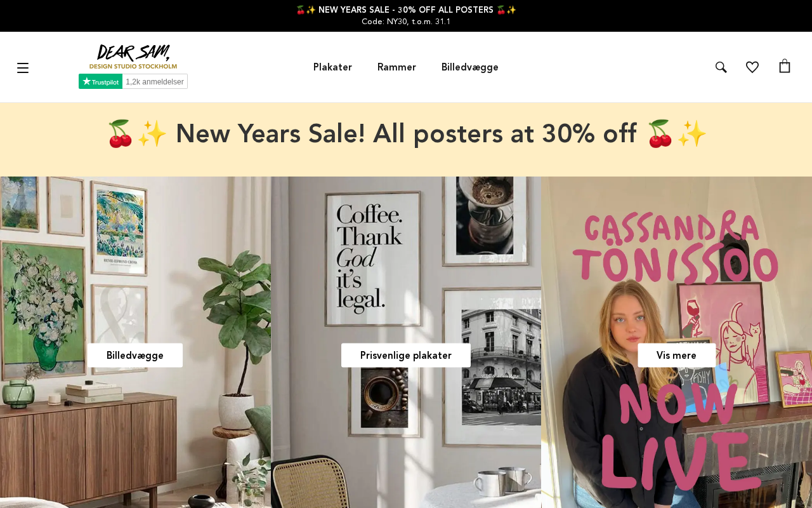
Task: Click the Vis mere button
Action: coord(676,356)
